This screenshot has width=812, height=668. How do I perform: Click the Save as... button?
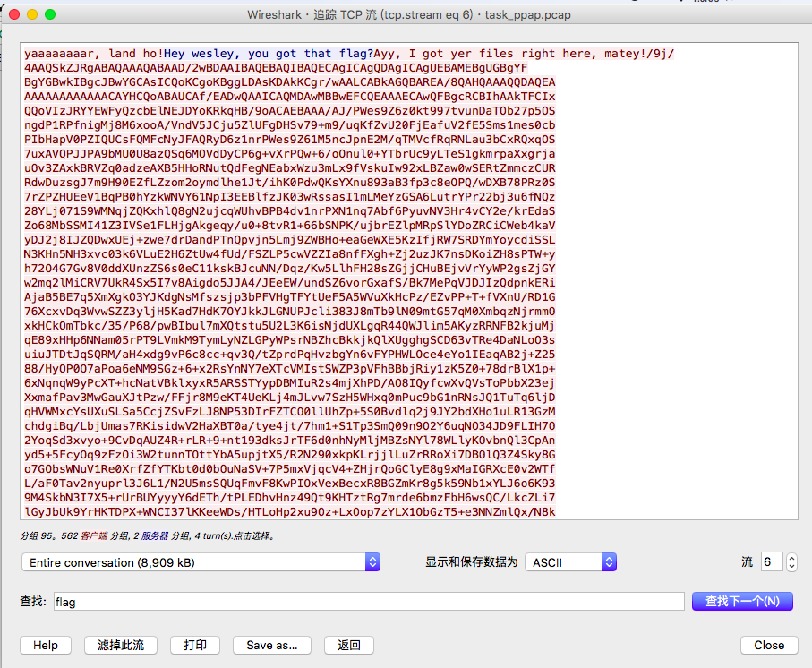(x=272, y=645)
